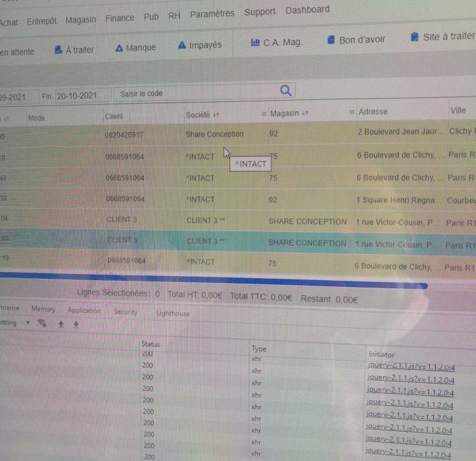Switch to the Lighthouse DevTools tab
476x461 pixels.
[x=173, y=313]
